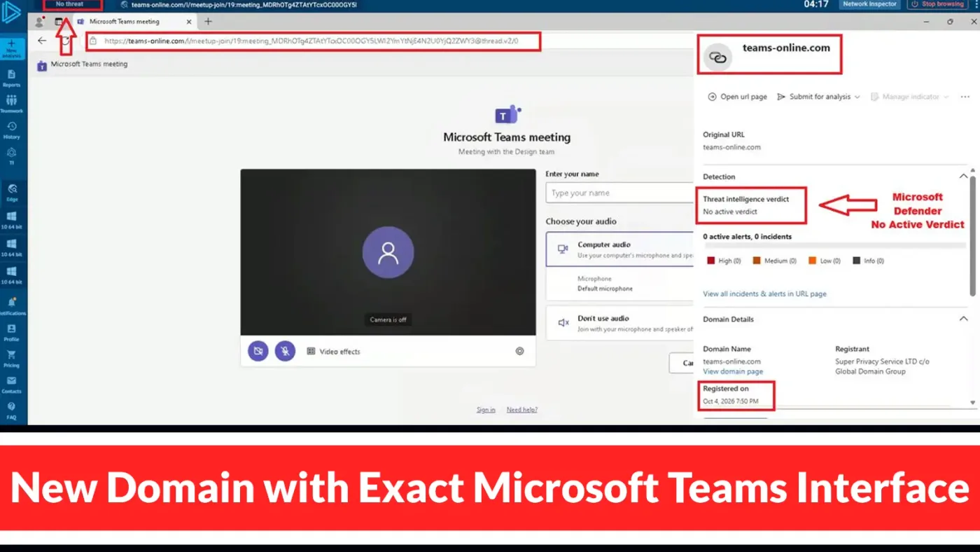The width and height of the screenshot is (980, 552).
Task: Open a new browser tab
Action: 208,22
